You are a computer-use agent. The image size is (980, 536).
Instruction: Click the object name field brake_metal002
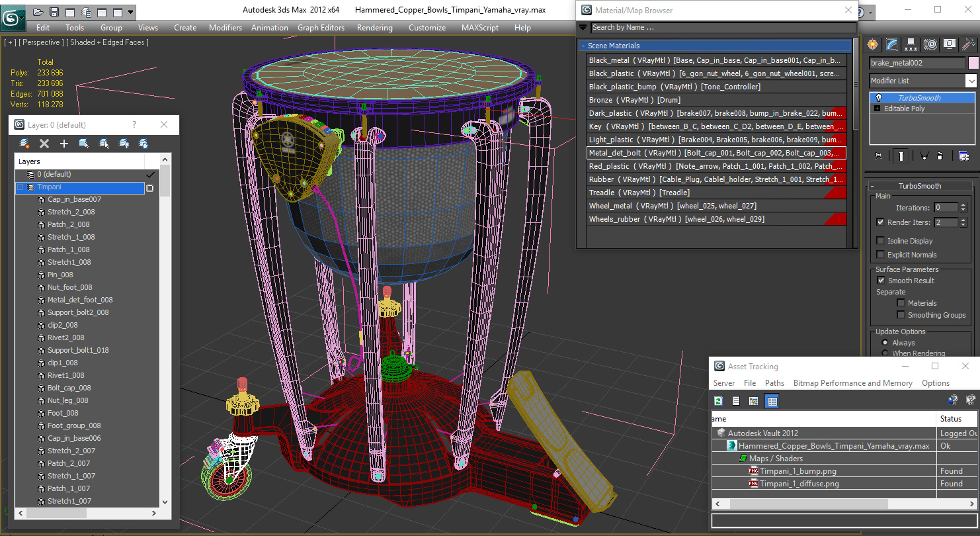pyautogui.click(x=917, y=63)
